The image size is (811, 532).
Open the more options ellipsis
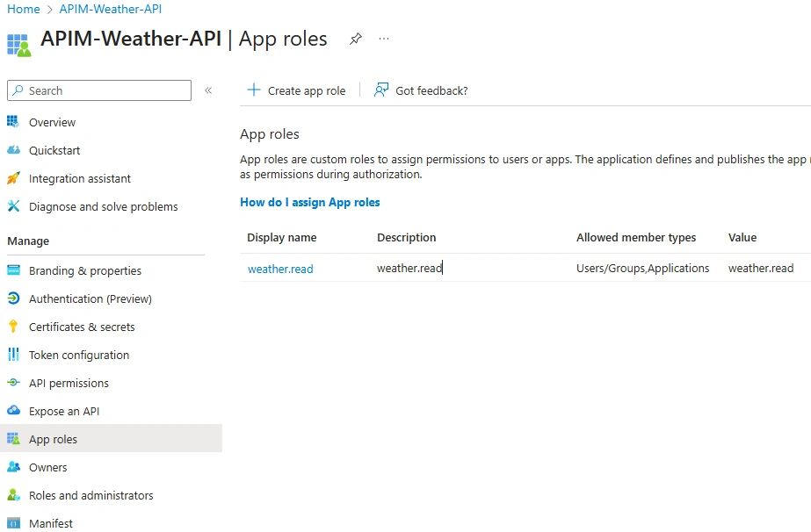(x=384, y=39)
